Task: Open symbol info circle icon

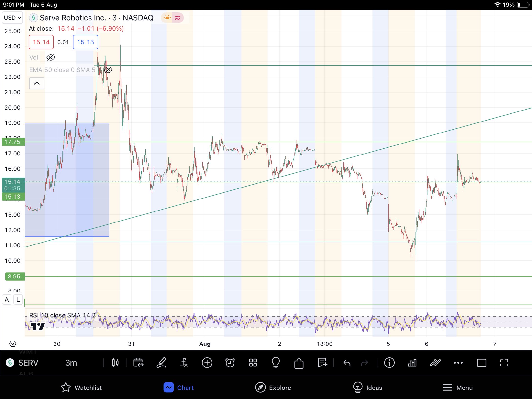Action: tap(389, 363)
